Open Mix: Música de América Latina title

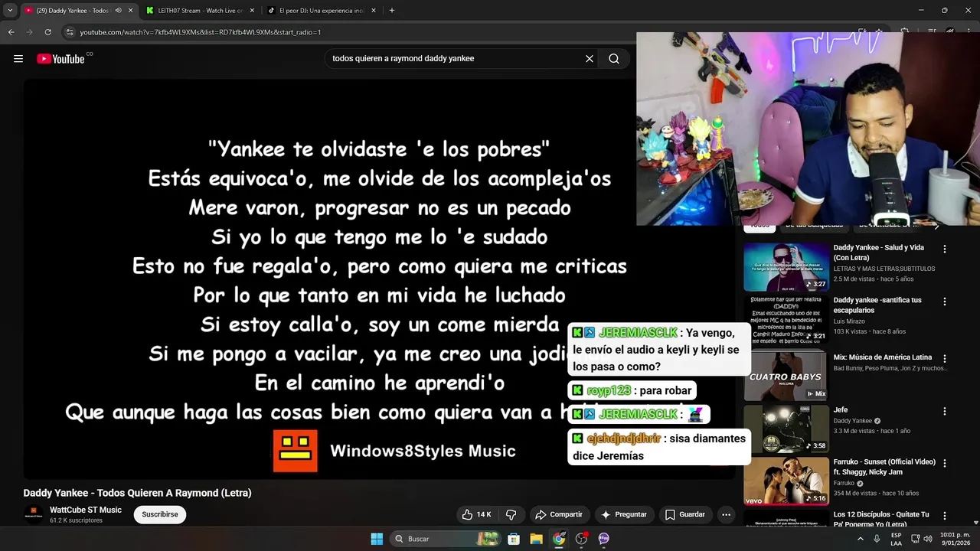[883, 357]
